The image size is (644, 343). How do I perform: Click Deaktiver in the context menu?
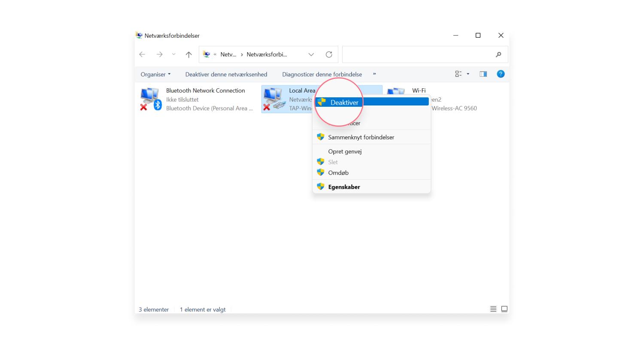372,102
